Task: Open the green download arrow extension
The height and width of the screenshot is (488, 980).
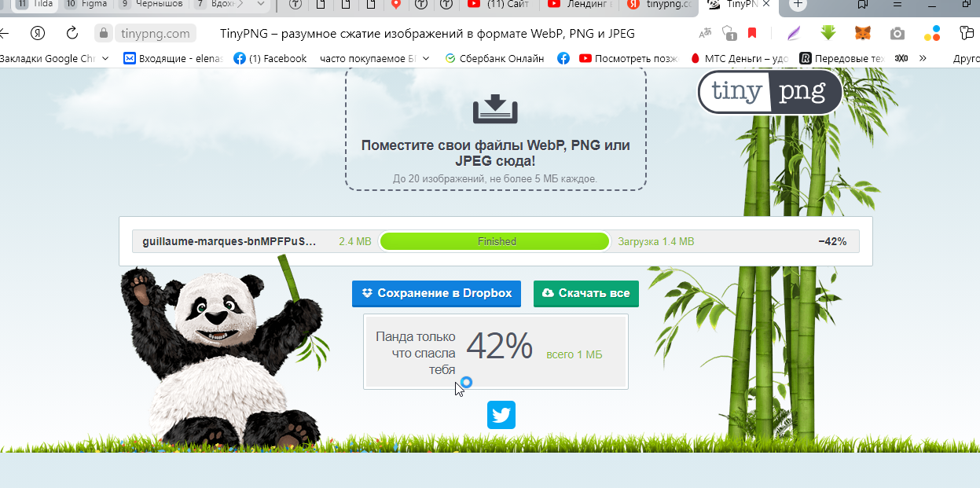Action: [828, 33]
